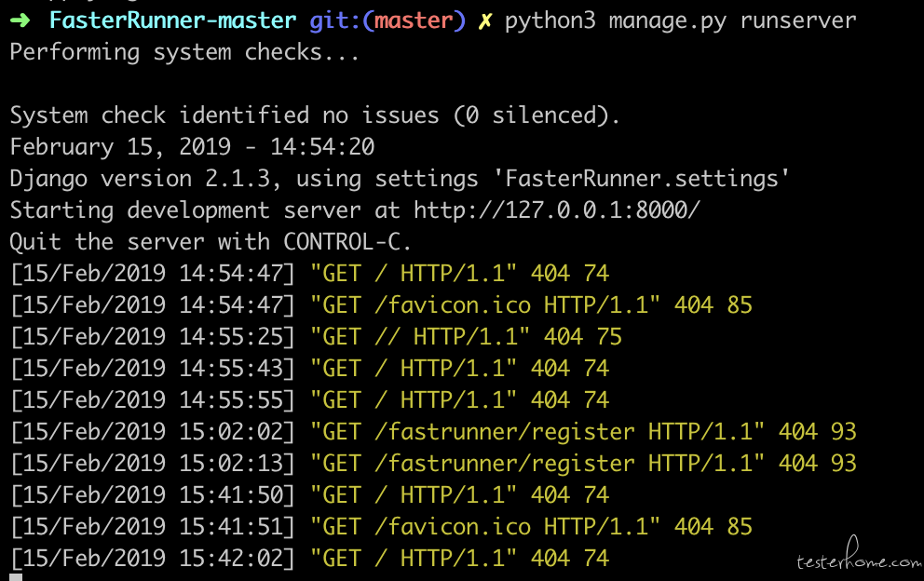Click the green prompt arrow icon
Image resolution: width=924 pixels, height=581 pixels.
point(20,20)
